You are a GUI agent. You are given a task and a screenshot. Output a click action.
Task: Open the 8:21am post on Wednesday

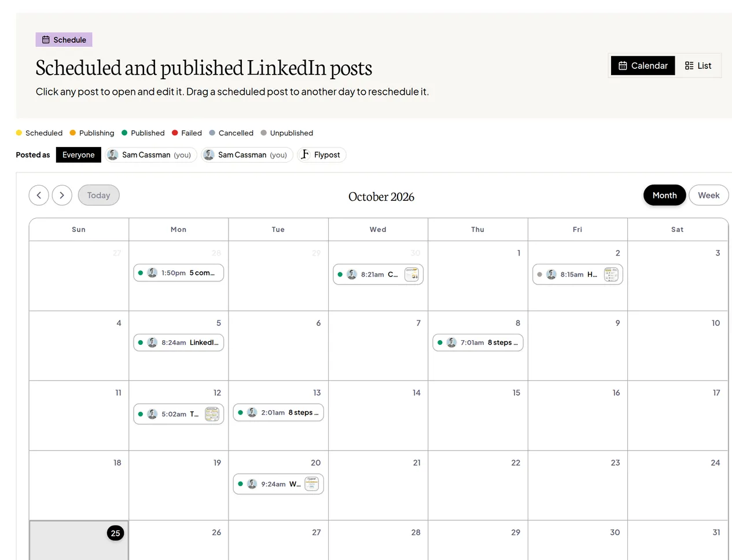point(378,275)
